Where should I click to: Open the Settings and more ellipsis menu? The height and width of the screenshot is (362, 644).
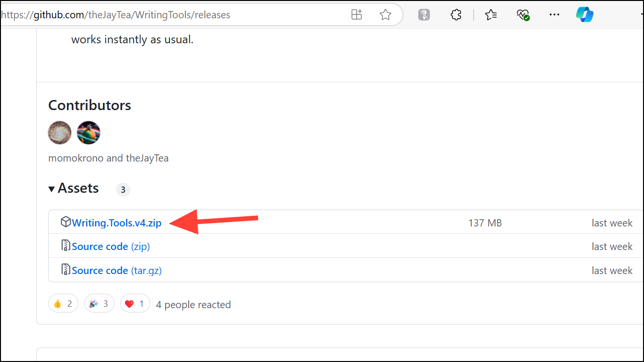[554, 15]
